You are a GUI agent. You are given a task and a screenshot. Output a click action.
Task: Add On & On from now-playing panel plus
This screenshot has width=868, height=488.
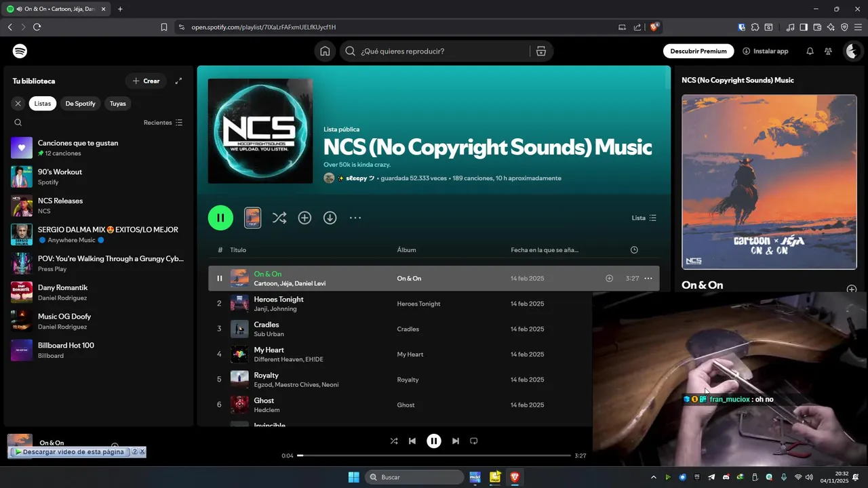coord(852,289)
